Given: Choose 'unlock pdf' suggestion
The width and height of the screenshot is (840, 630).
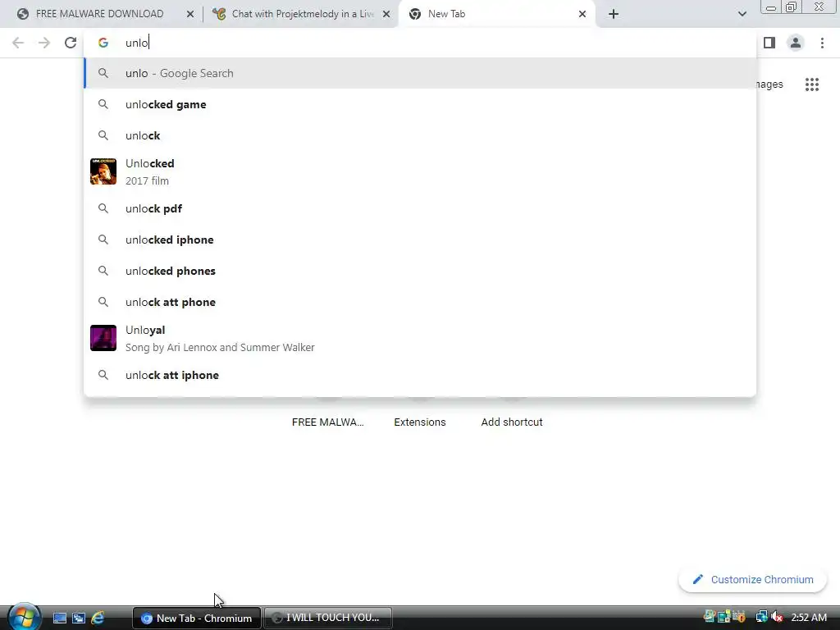Looking at the screenshot, I should click(x=420, y=208).
